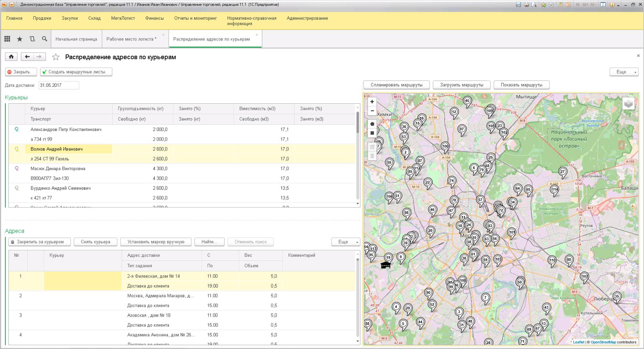Open the application main menu arrow in the title bar
644x349 pixels.
[x=12, y=5]
